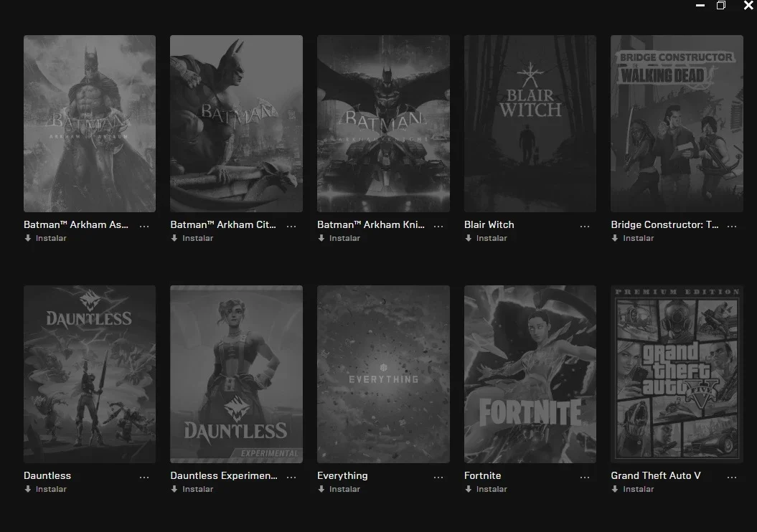Select Batman Arkham Asylum cover art

[x=90, y=123]
